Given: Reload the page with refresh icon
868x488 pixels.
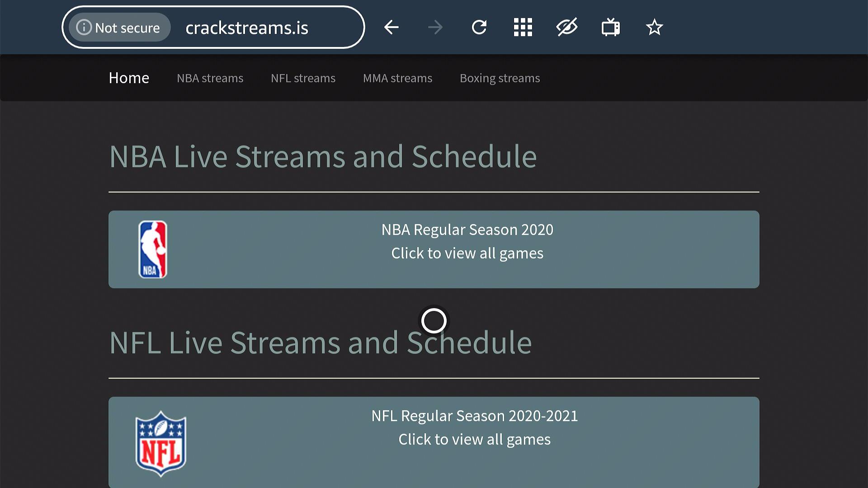Looking at the screenshot, I should click(479, 28).
